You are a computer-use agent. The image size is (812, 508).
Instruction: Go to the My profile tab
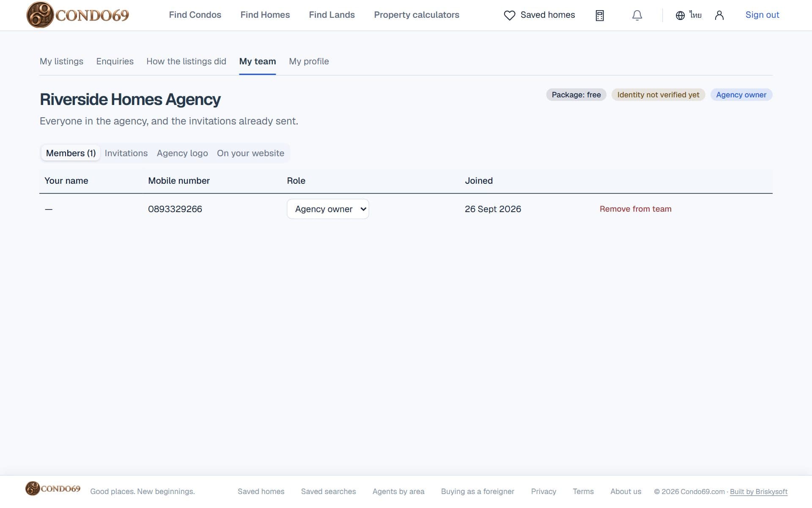click(309, 61)
